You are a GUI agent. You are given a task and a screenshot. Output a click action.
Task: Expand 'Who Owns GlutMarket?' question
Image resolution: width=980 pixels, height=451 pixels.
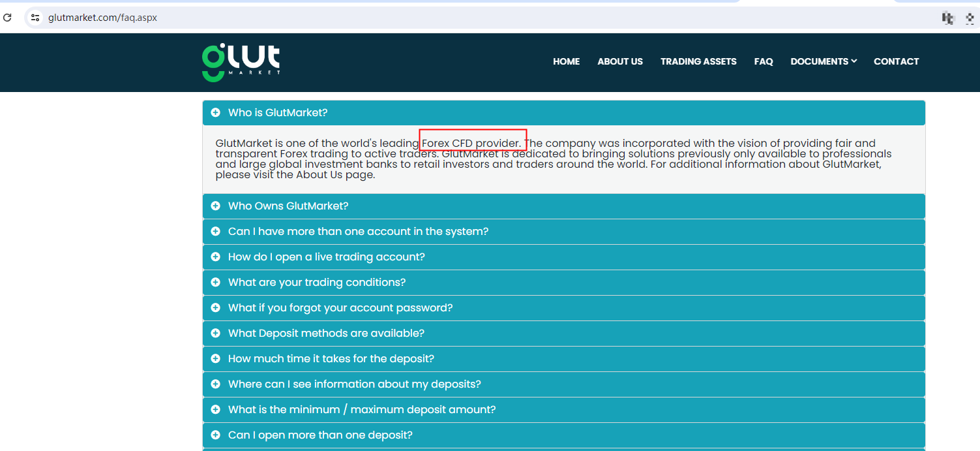pyautogui.click(x=564, y=206)
